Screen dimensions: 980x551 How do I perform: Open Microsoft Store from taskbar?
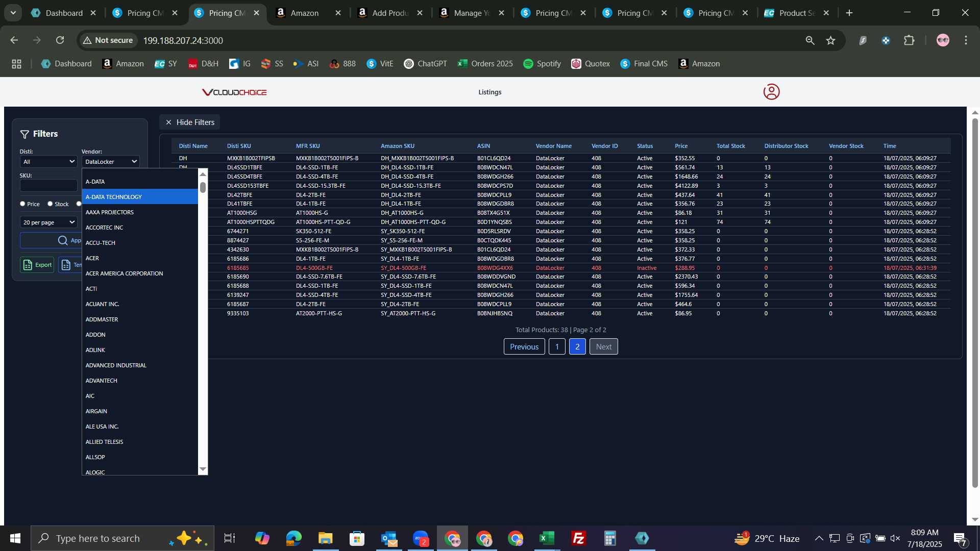click(x=357, y=538)
